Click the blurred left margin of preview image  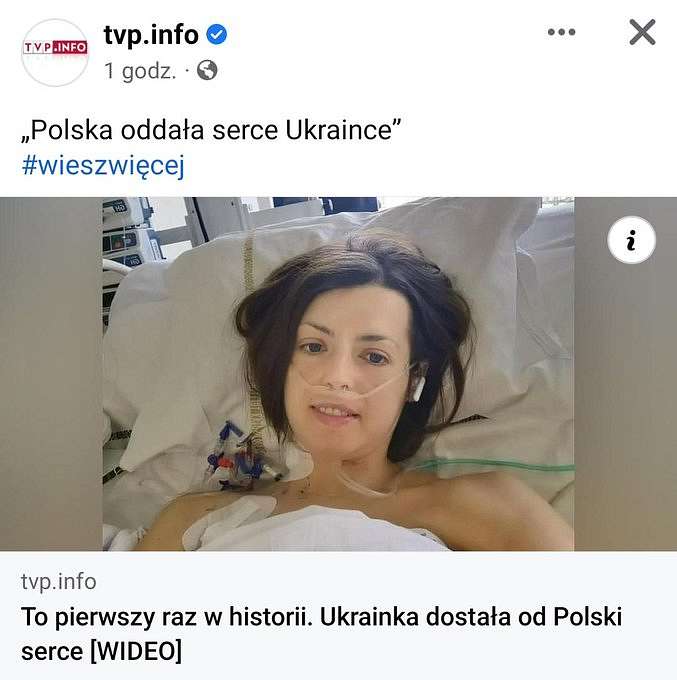click(51, 374)
